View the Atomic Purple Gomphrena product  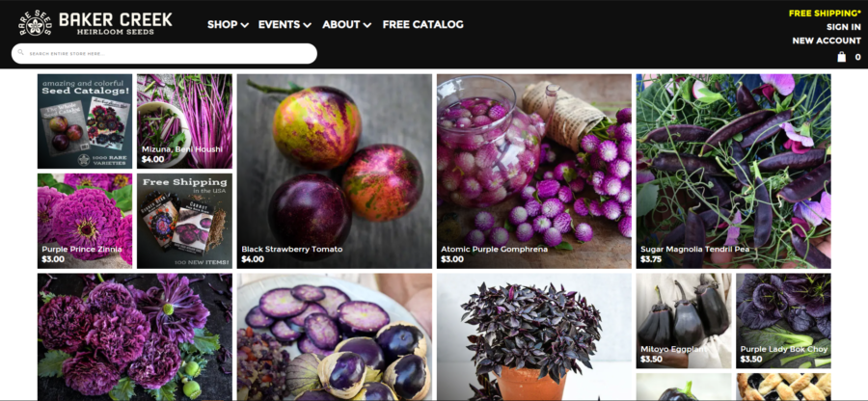pos(533,172)
